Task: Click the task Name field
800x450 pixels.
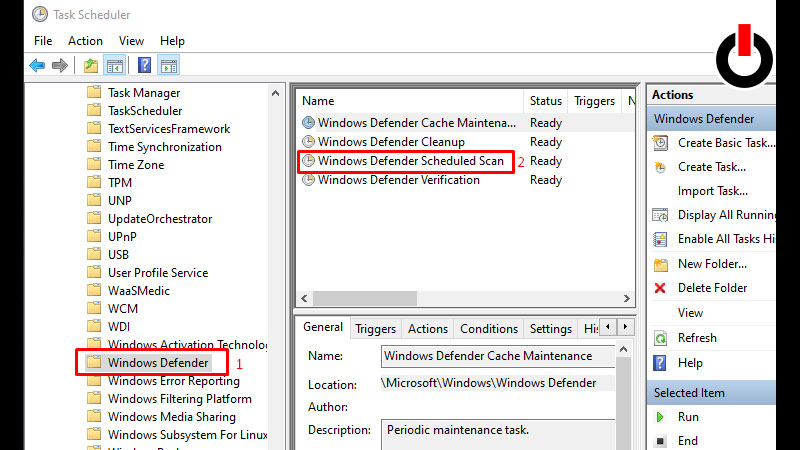Action: click(x=498, y=356)
